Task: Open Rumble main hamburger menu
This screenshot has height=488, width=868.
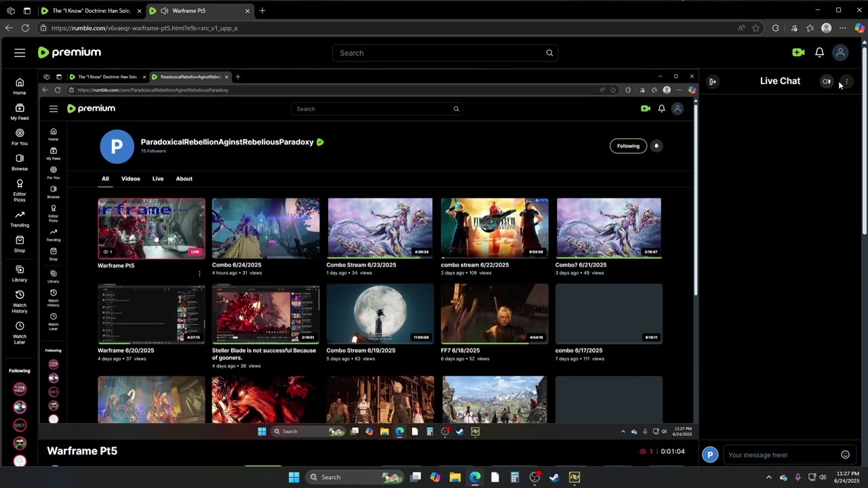Action: [20, 53]
